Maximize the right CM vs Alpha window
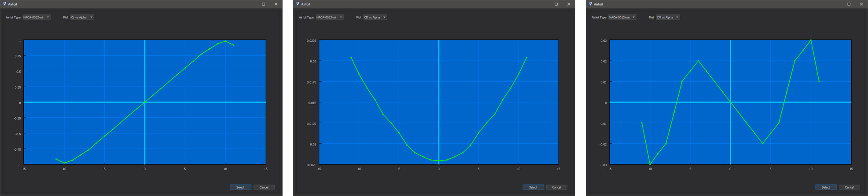Screen dimensions: 868x196 point(849,4)
